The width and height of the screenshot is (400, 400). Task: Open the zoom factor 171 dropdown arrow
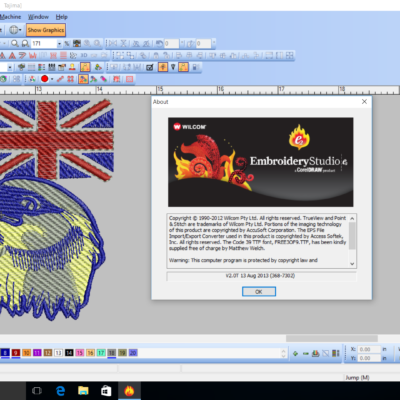pyautogui.click(x=59, y=44)
